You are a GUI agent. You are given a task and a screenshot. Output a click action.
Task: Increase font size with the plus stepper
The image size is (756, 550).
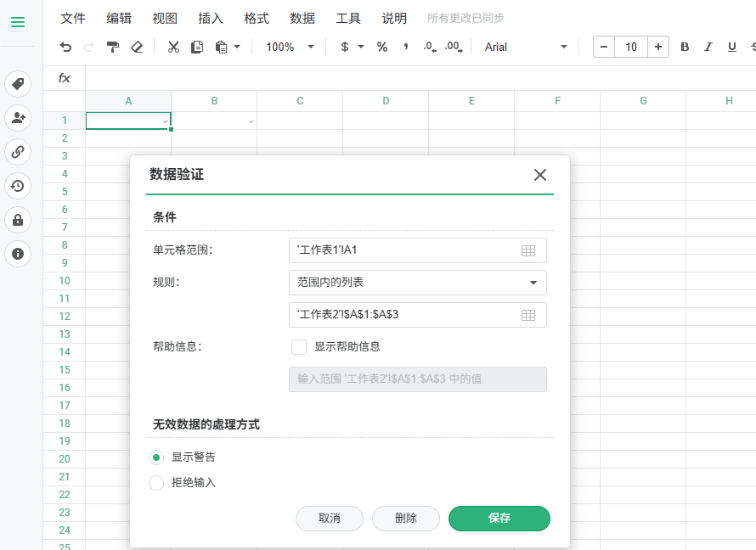[657, 48]
